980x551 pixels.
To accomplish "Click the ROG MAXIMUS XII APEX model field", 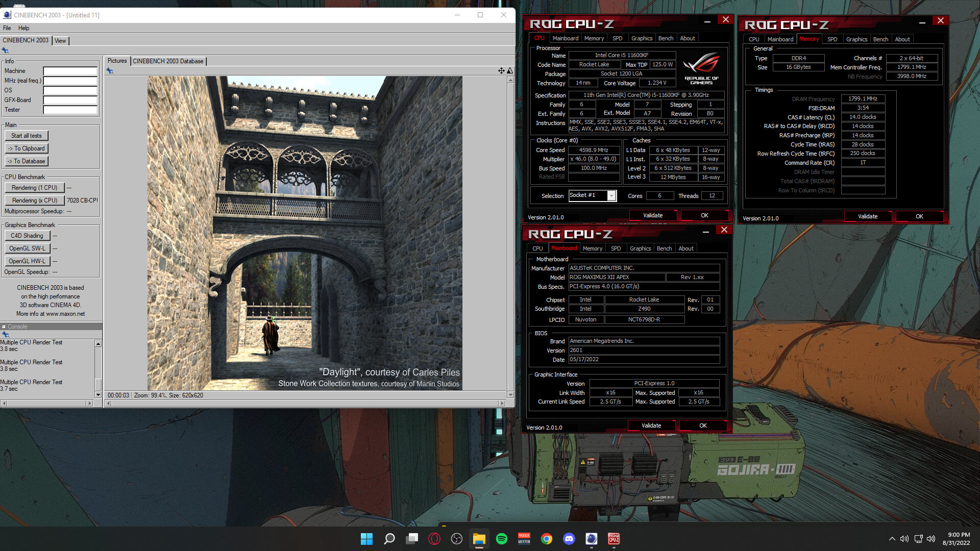I will click(x=617, y=277).
